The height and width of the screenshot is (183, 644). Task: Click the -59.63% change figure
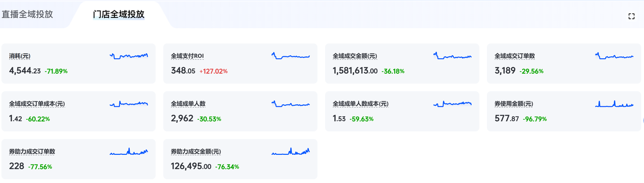pos(362,119)
